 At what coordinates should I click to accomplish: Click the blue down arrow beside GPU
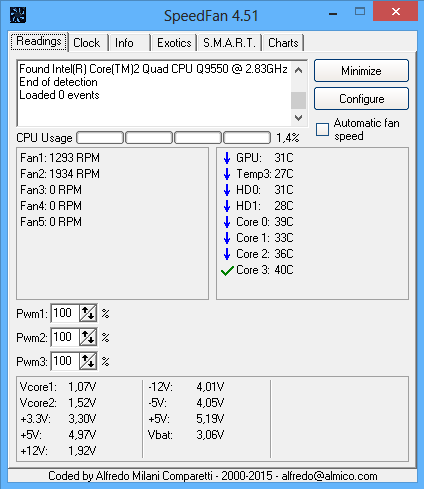[x=227, y=158]
